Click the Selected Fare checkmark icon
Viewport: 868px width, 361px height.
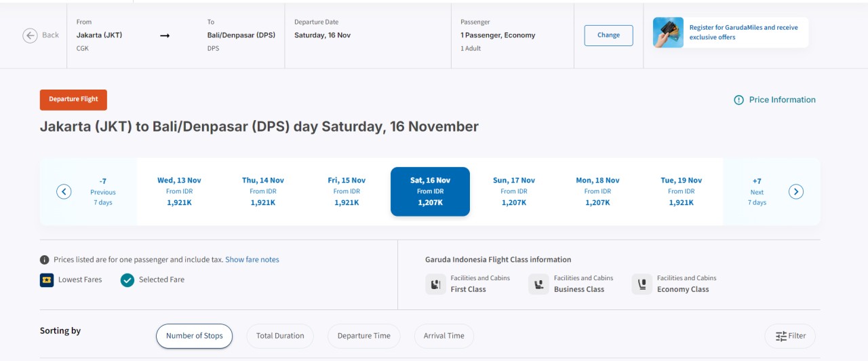127,280
